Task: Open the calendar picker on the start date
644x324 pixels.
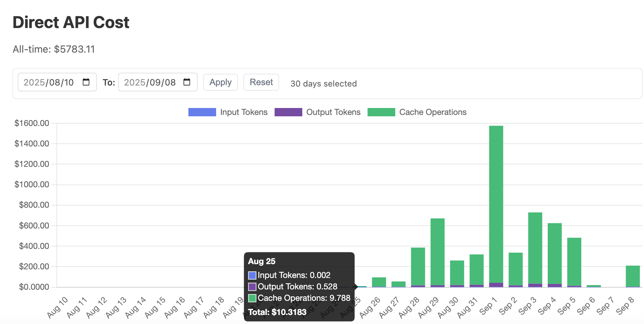Action: pyautogui.click(x=86, y=82)
